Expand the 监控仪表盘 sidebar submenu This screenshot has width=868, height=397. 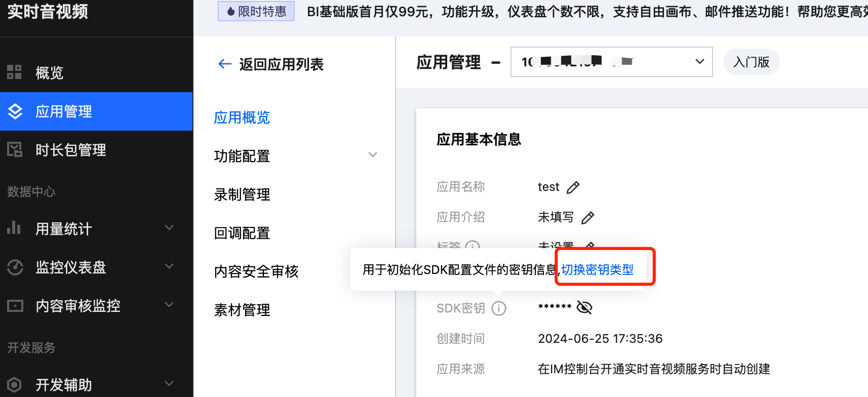point(170,266)
